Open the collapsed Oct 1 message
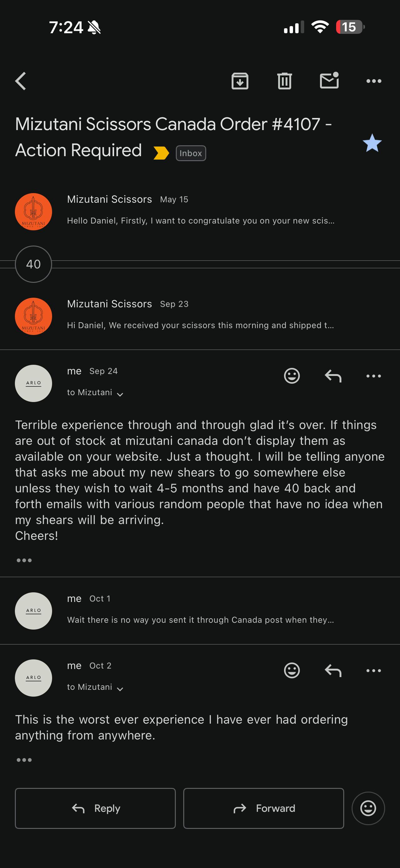This screenshot has width=400, height=868. (x=200, y=611)
